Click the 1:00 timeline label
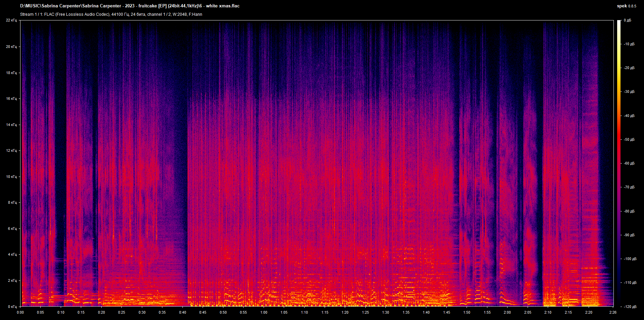 click(264, 313)
